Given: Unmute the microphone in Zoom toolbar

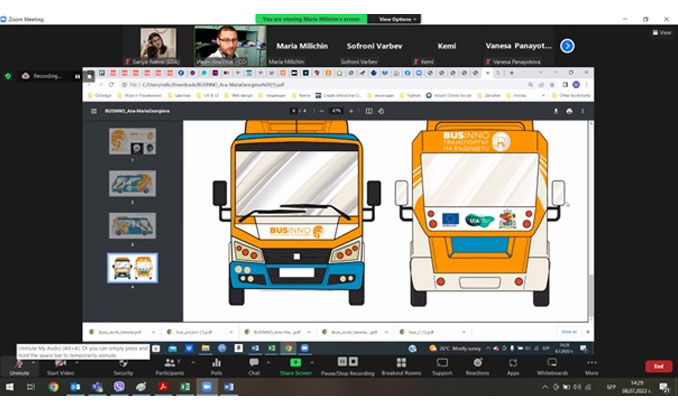Looking at the screenshot, I should (x=19, y=367).
